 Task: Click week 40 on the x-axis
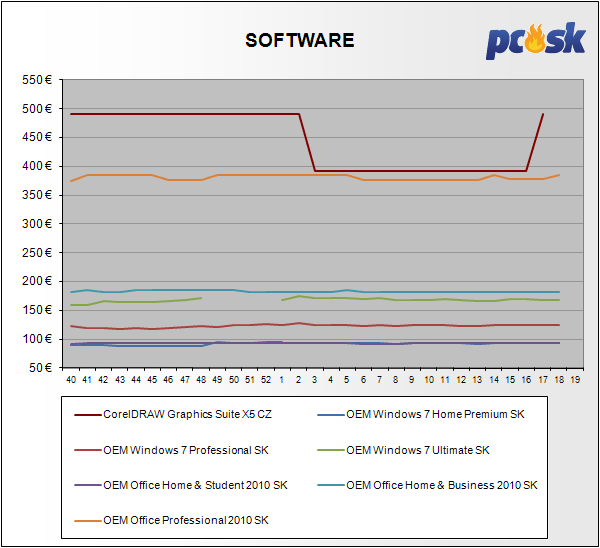point(71,380)
